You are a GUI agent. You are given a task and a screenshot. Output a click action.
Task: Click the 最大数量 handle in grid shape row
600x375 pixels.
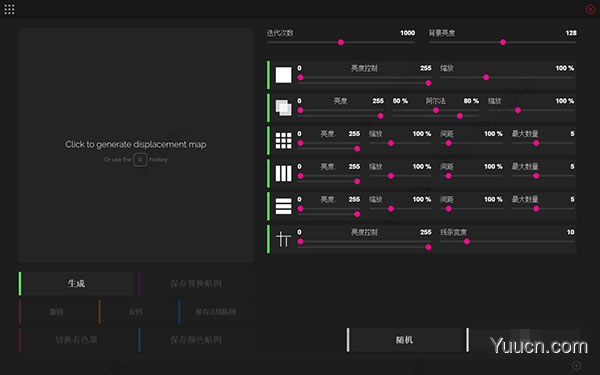pyautogui.click(x=536, y=143)
